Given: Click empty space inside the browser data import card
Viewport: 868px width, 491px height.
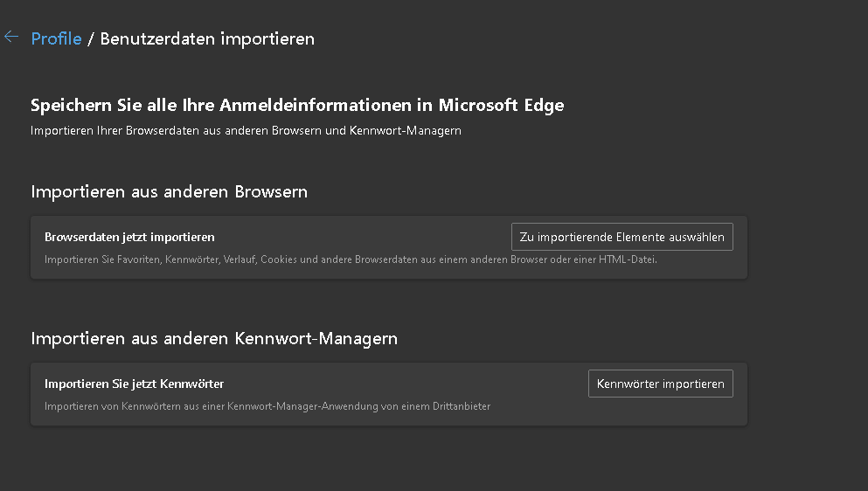Looking at the screenshot, I should point(367,237).
